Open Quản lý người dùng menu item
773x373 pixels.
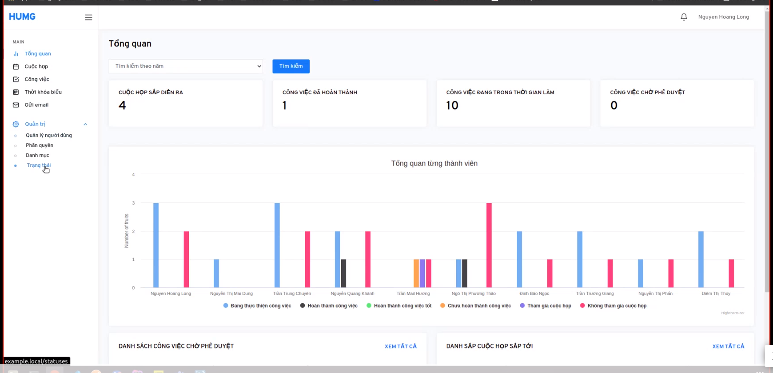[x=49, y=135]
